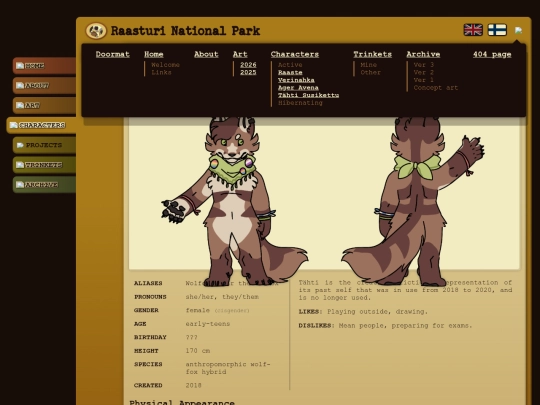Click the GENDER label
This screenshot has width=540, height=405.
(x=146, y=310)
